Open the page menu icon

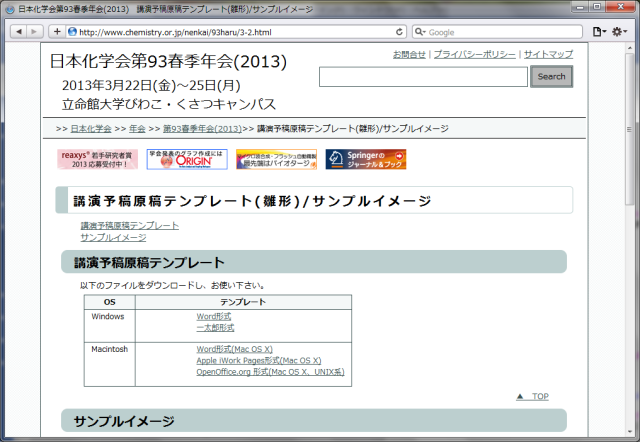[599, 31]
